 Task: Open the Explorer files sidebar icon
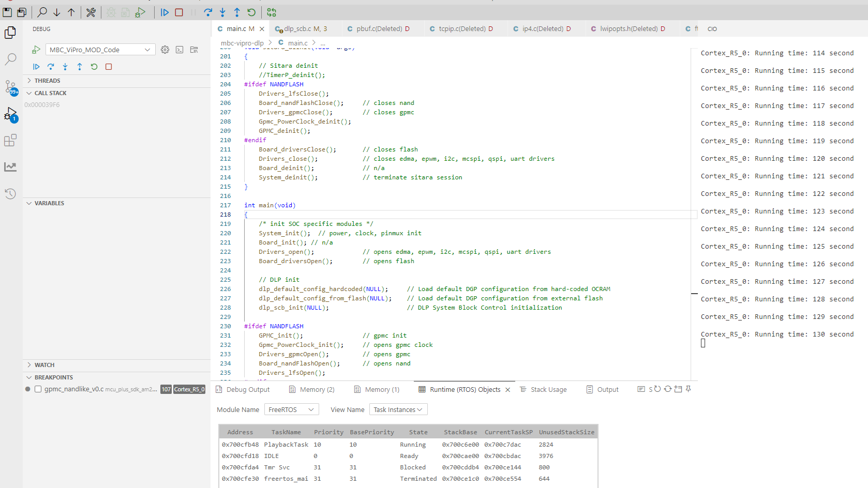[x=10, y=33]
